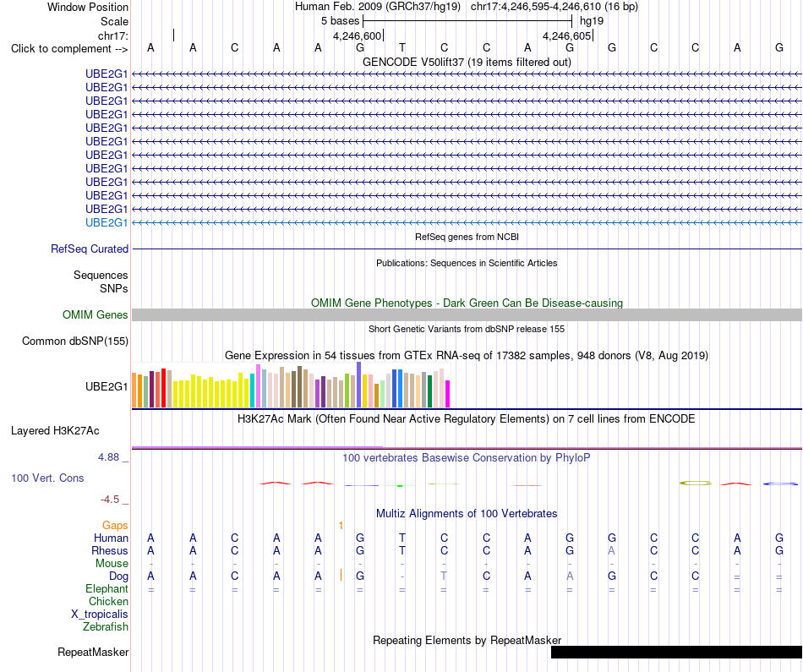Click the orange '1' in the Gaps row
The width and height of the screenshot is (803, 672).
(341, 526)
